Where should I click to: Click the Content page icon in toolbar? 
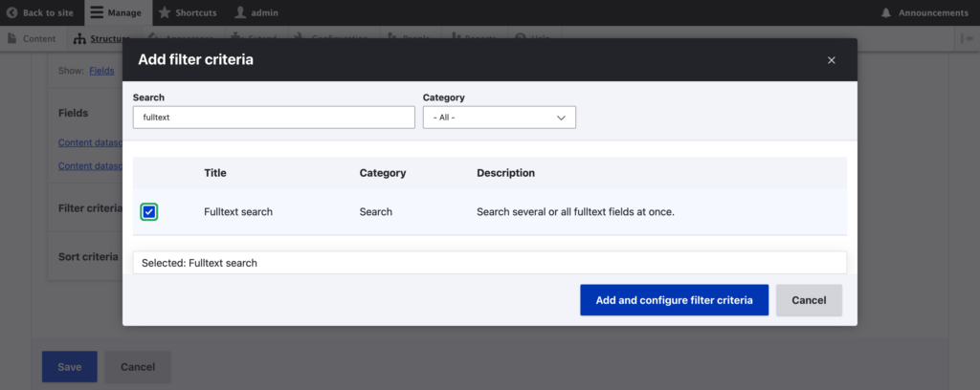[x=13, y=39]
